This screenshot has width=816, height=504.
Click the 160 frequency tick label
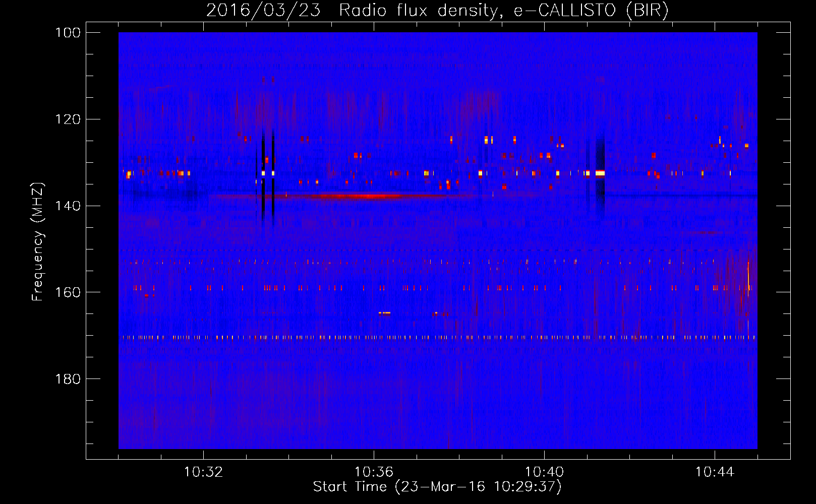click(x=68, y=292)
